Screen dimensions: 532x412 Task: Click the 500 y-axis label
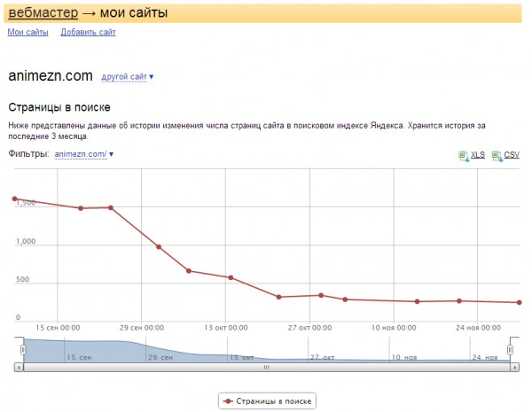22,279
